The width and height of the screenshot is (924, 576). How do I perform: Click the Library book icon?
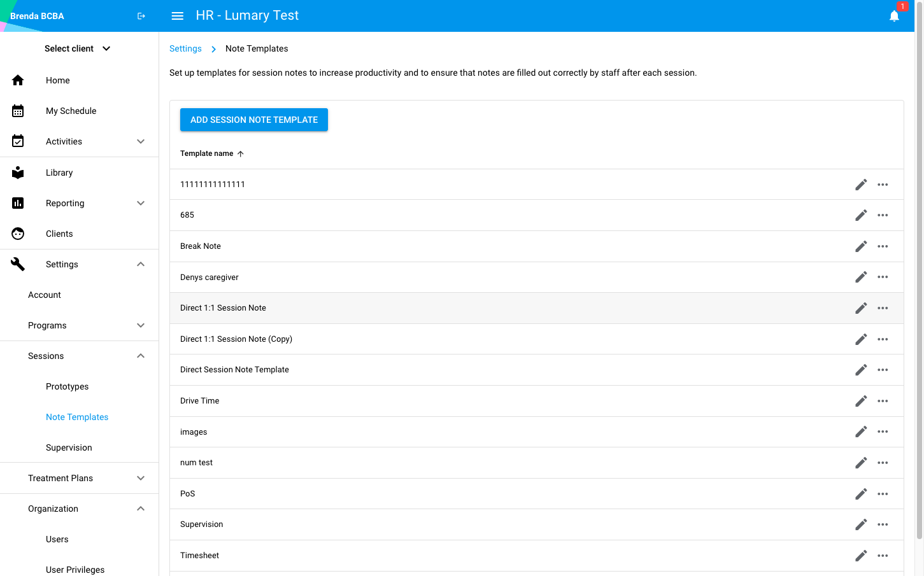click(18, 172)
